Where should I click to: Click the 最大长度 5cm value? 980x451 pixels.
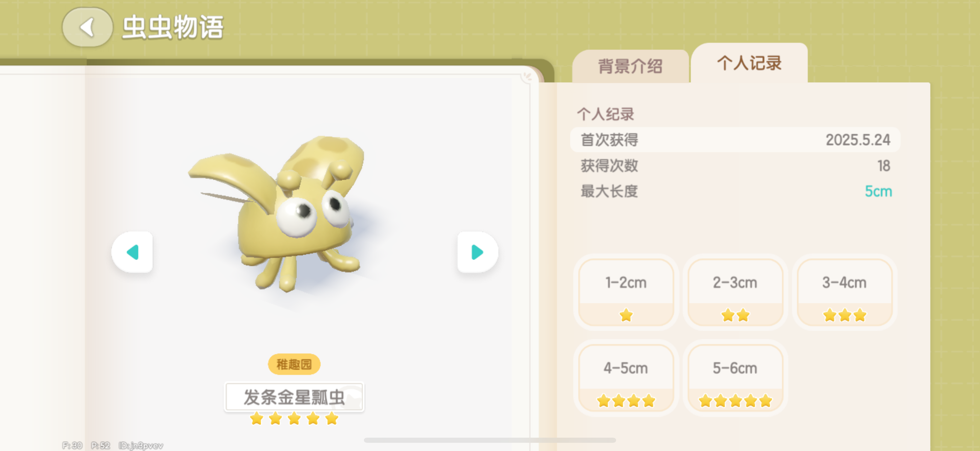click(878, 191)
